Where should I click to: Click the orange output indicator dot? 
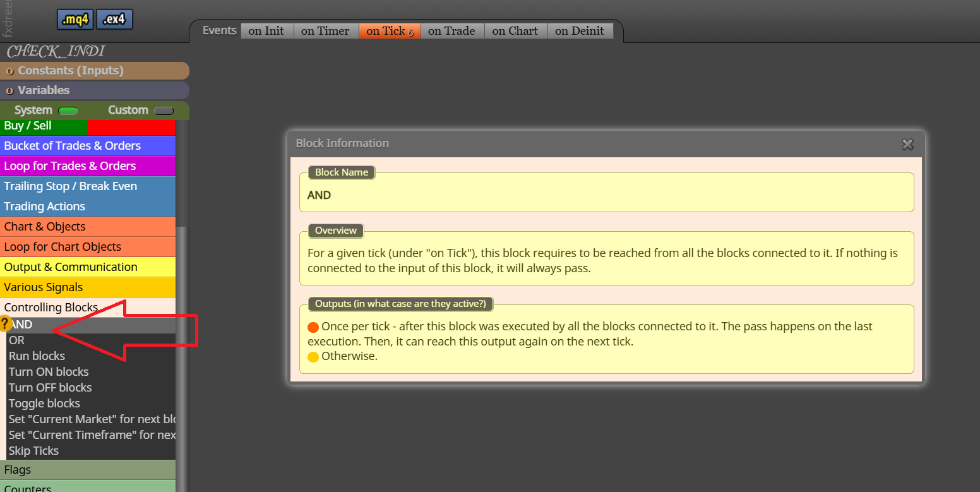(313, 327)
